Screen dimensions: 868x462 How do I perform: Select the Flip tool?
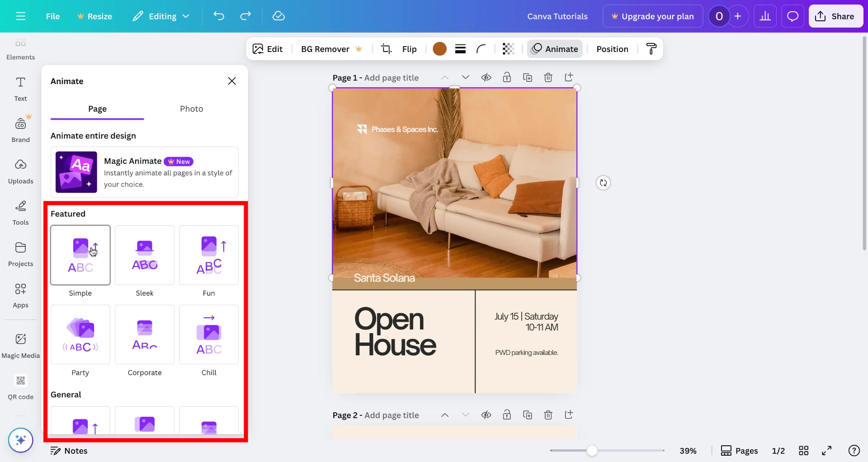click(410, 49)
